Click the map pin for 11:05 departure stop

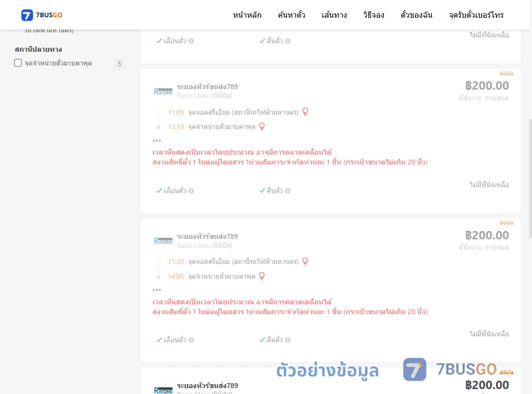[x=305, y=112]
